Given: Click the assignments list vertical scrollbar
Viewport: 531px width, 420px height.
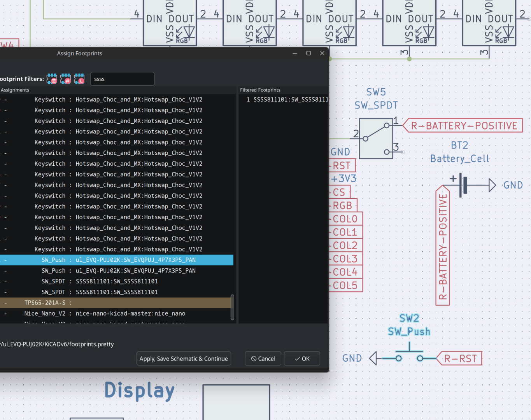Looking at the screenshot, I should [233, 307].
